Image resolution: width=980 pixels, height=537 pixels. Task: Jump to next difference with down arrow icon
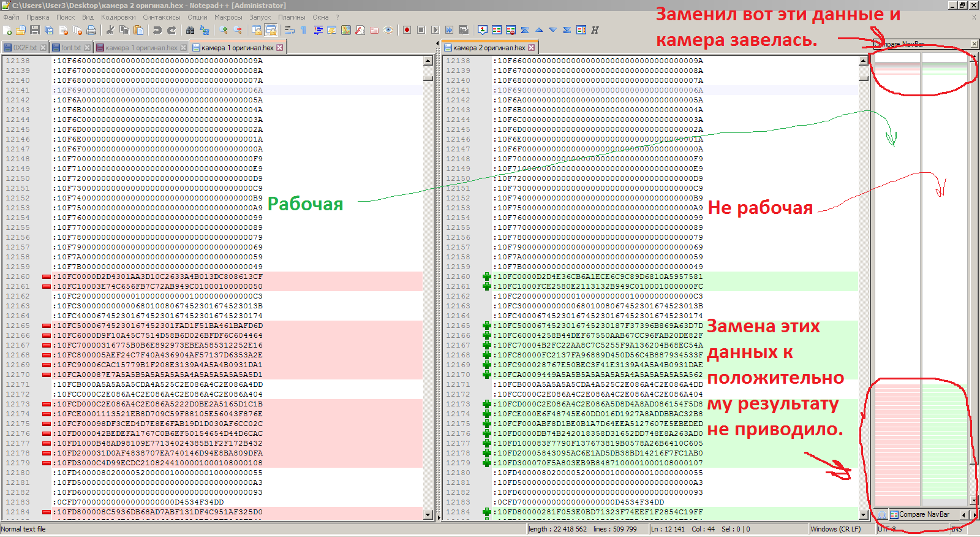(x=553, y=30)
